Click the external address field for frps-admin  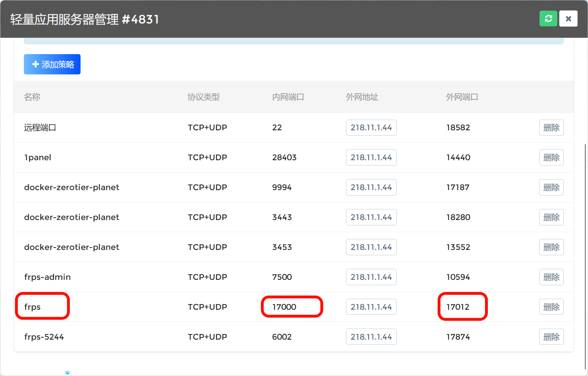(371, 277)
